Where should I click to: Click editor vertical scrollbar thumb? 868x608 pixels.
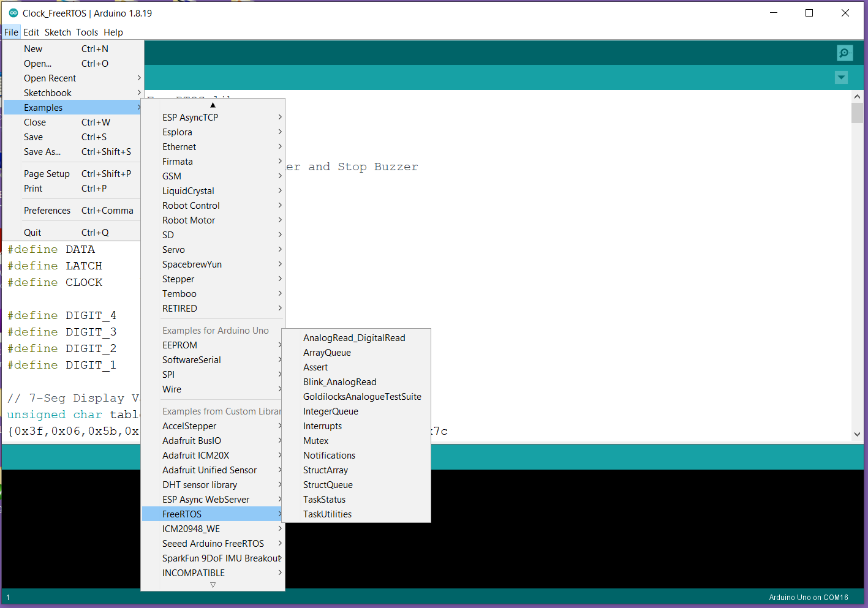[x=857, y=113]
